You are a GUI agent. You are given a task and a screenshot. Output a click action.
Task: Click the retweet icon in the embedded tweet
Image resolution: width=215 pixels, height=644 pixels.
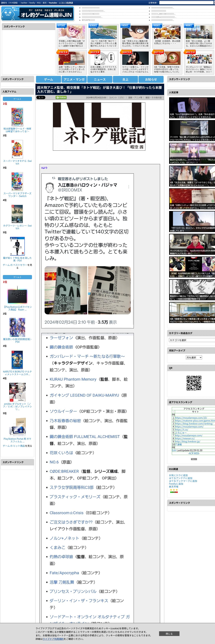click(54, 178)
